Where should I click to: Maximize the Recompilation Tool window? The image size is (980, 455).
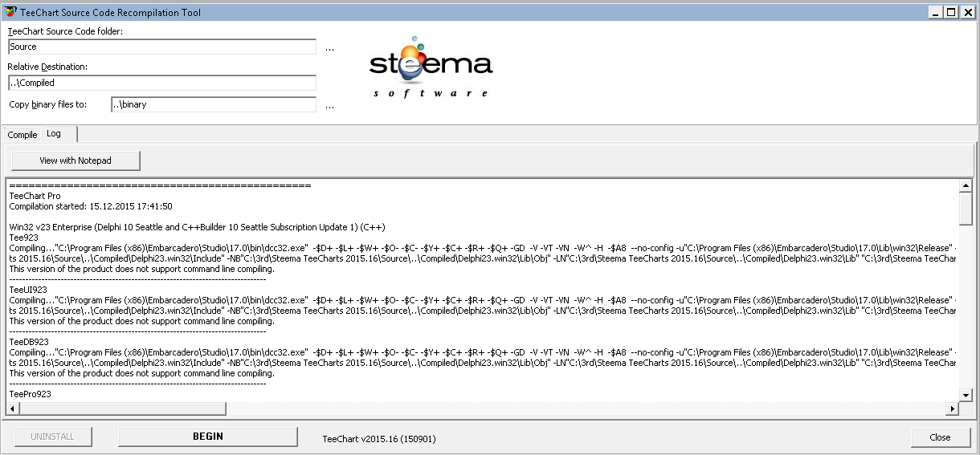pos(951,12)
